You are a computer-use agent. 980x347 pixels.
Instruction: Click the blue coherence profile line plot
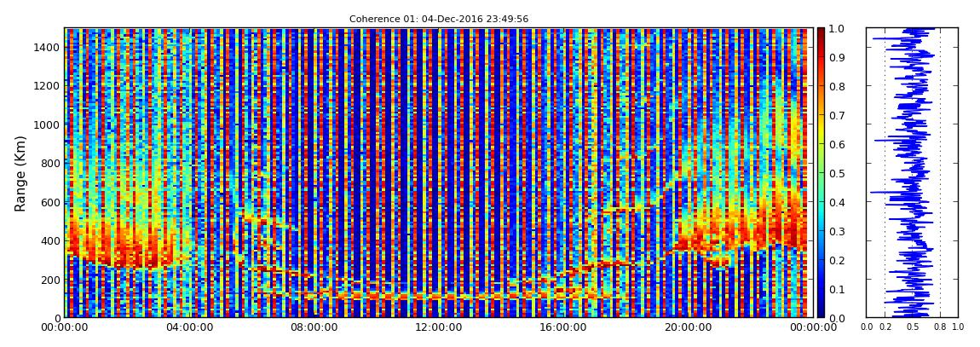[x=913, y=172]
